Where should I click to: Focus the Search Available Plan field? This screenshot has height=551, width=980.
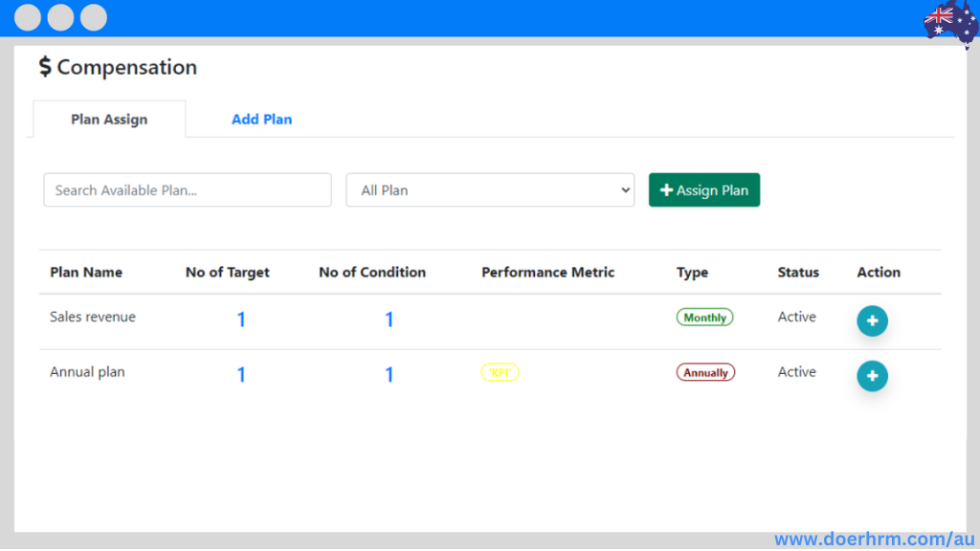[x=188, y=190]
